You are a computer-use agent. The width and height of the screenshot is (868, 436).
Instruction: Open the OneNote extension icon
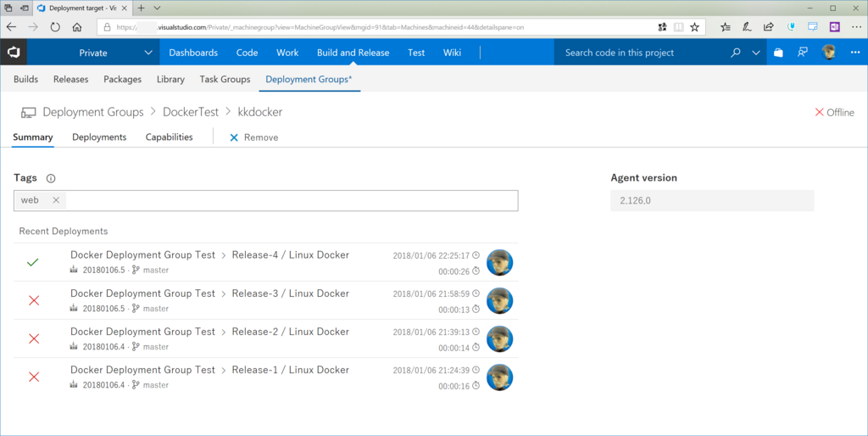[x=835, y=26]
